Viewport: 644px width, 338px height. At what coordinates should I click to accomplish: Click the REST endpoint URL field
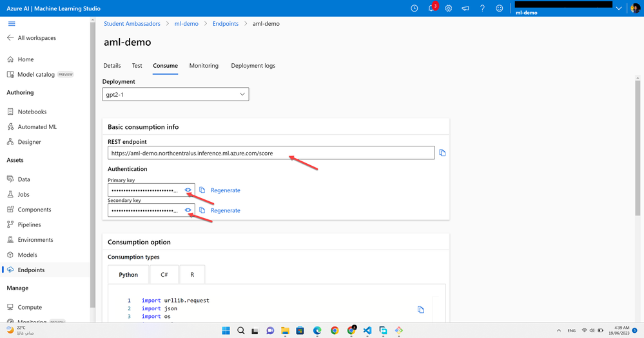(271, 153)
